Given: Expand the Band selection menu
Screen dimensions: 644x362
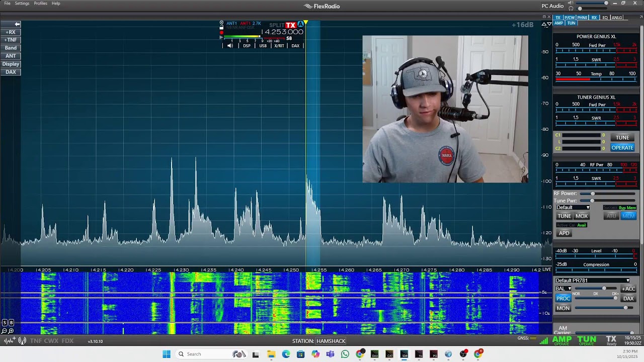Looking at the screenshot, I should click(x=11, y=48).
